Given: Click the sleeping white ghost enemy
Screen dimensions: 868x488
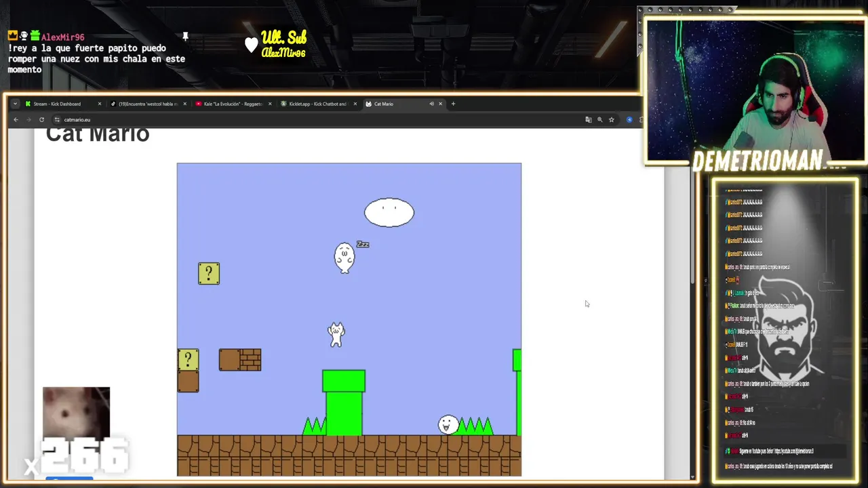Looking at the screenshot, I should 344,258.
